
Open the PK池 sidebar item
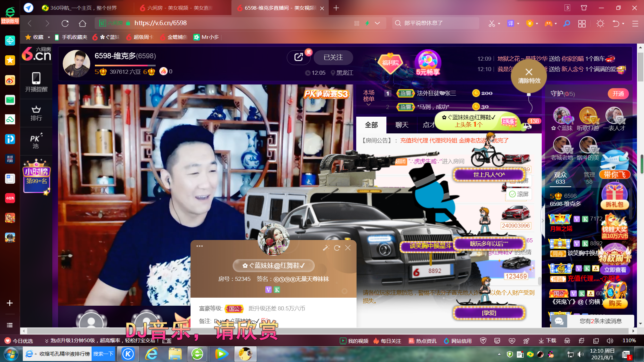tap(36, 141)
